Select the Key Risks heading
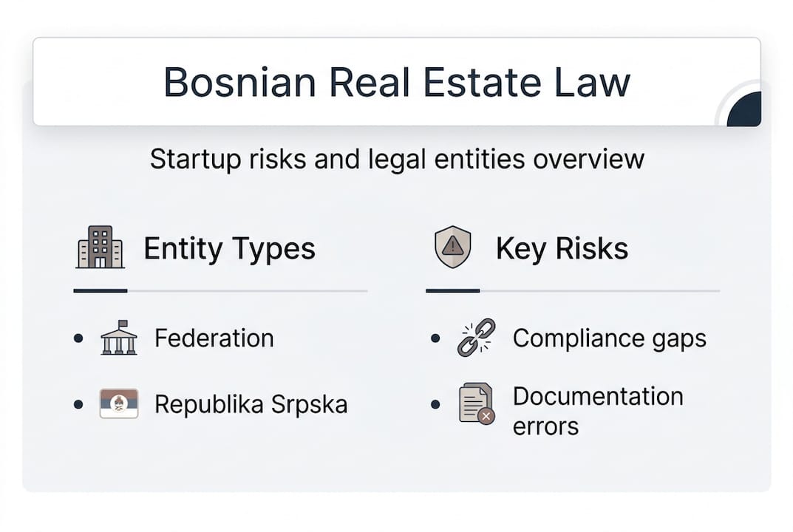This screenshot has width=793, height=532. click(562, 249)
